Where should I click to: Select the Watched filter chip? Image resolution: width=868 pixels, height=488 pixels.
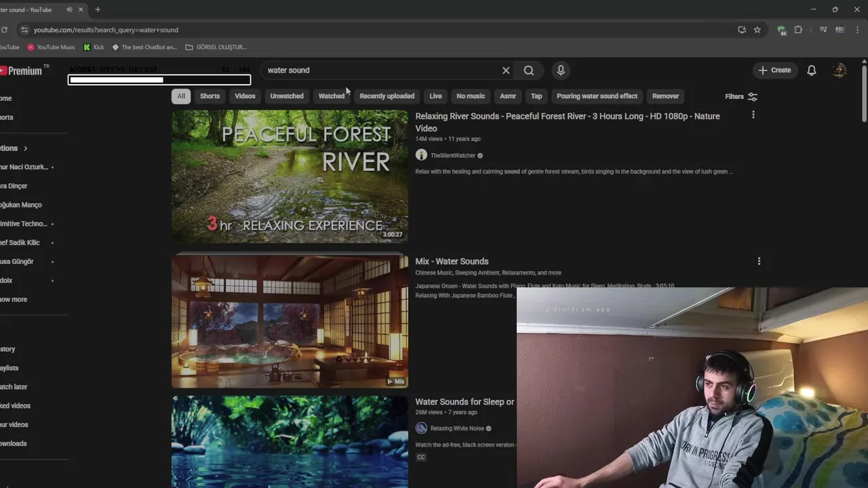pos(332,96)
